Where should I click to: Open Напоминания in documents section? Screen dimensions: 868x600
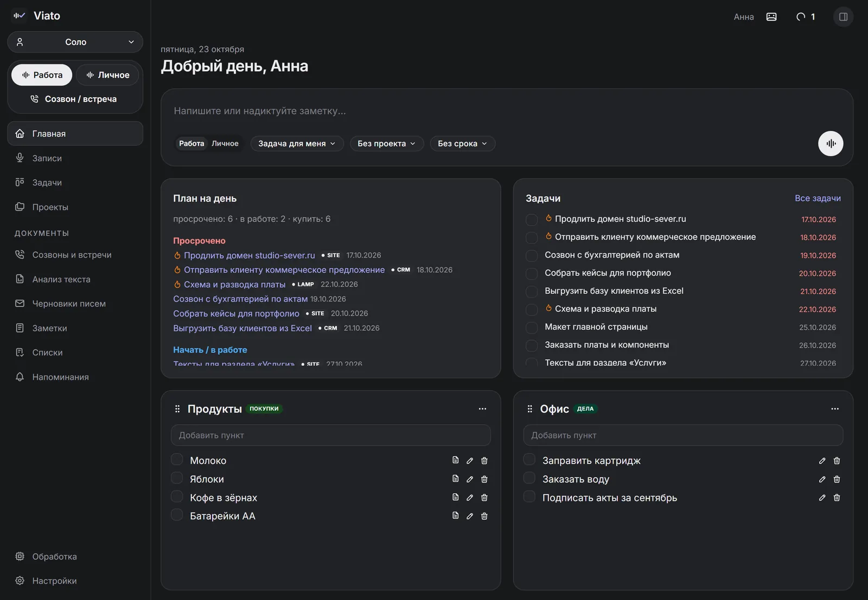(75, 376)
